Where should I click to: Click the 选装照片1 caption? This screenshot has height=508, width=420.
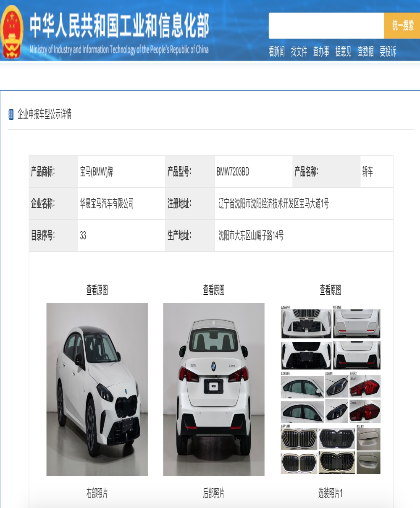click(331, 493)
